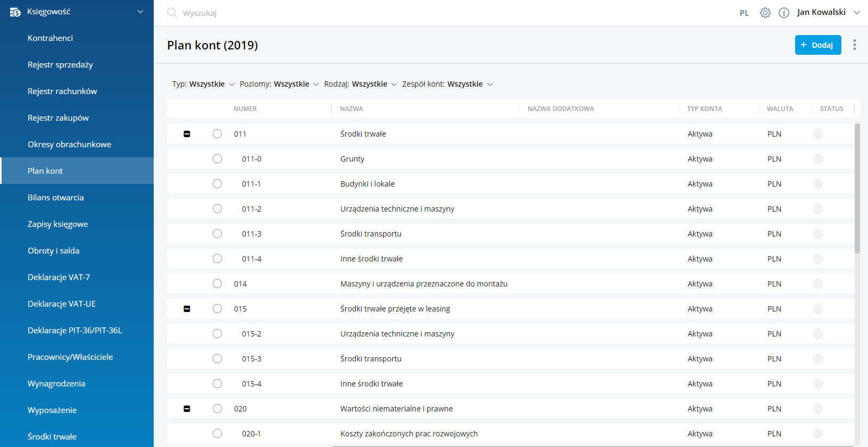Click the Dodaj button
868x447 pixels.
tap(817, 45)
